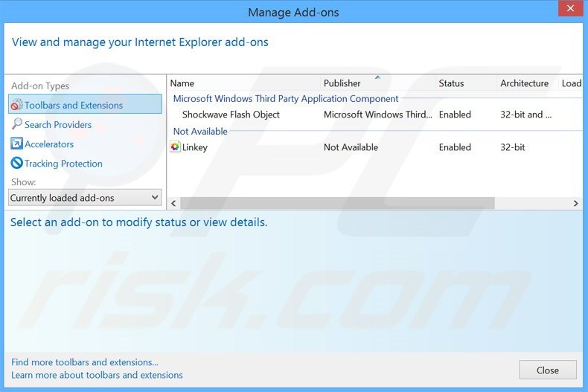Sort by the Publisher column header
The image size is (588, 392).
click(342, 83)
